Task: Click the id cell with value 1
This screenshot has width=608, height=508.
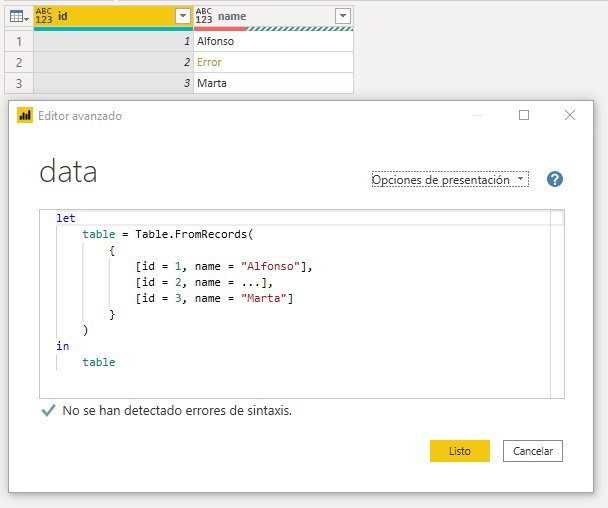Action: pos(113,41)
